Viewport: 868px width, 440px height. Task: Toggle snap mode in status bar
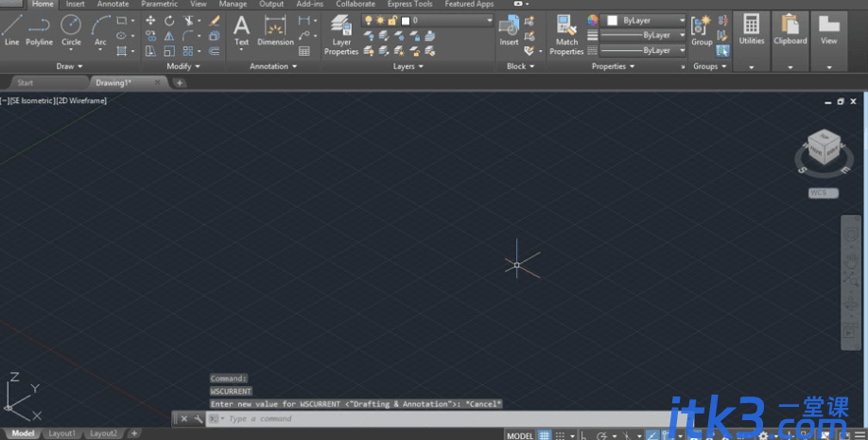coord(560,435)
